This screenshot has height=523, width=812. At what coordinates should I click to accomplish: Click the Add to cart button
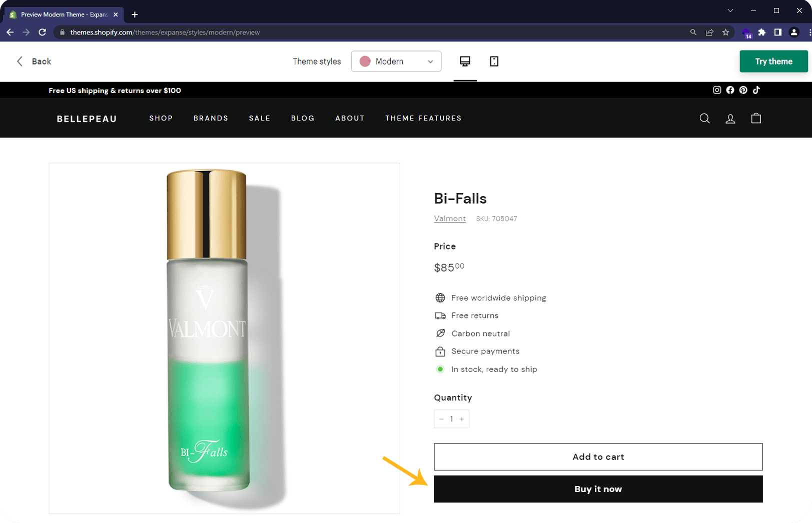[x=598, y=456]
